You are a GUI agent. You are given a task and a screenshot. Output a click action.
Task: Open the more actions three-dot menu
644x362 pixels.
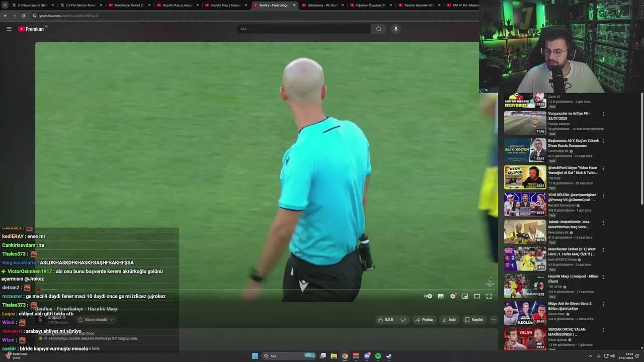[494, 319]
